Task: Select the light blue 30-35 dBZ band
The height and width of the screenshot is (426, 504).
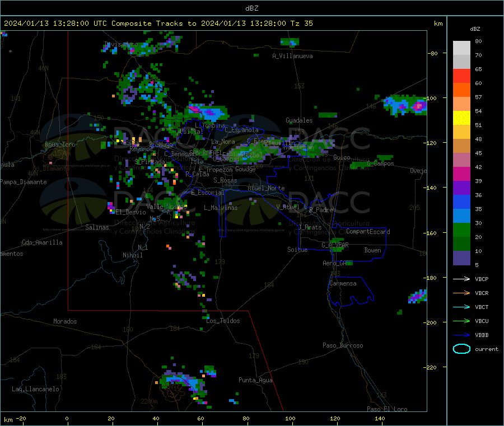Action: pyautogui.click(x=461, y=216)
